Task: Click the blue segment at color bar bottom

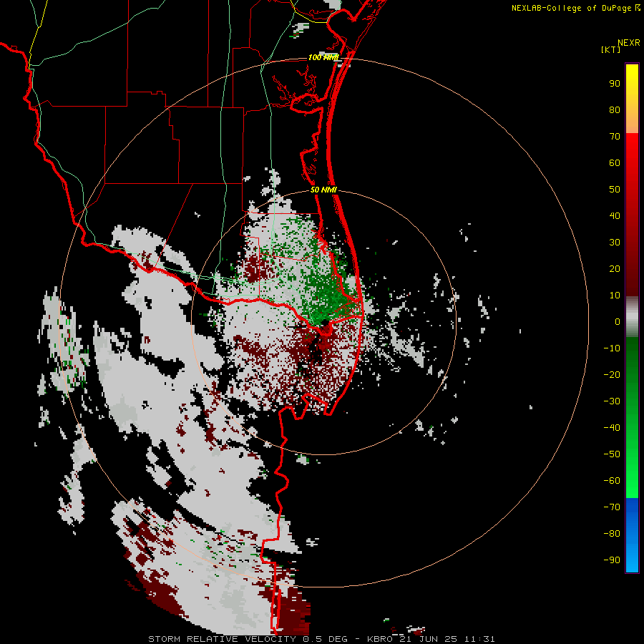Action: click(x=632, y=535)
